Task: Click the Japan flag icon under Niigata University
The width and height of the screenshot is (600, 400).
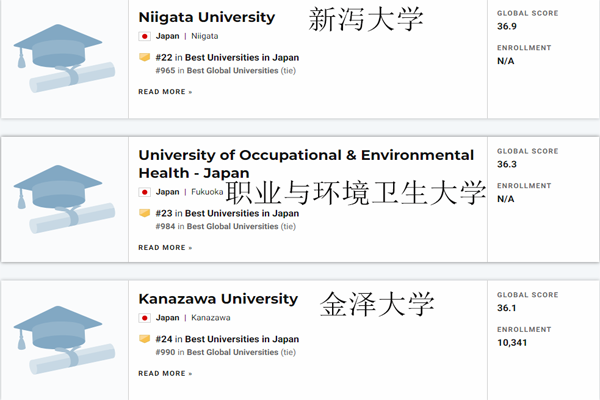Action: tap(144, 36)
